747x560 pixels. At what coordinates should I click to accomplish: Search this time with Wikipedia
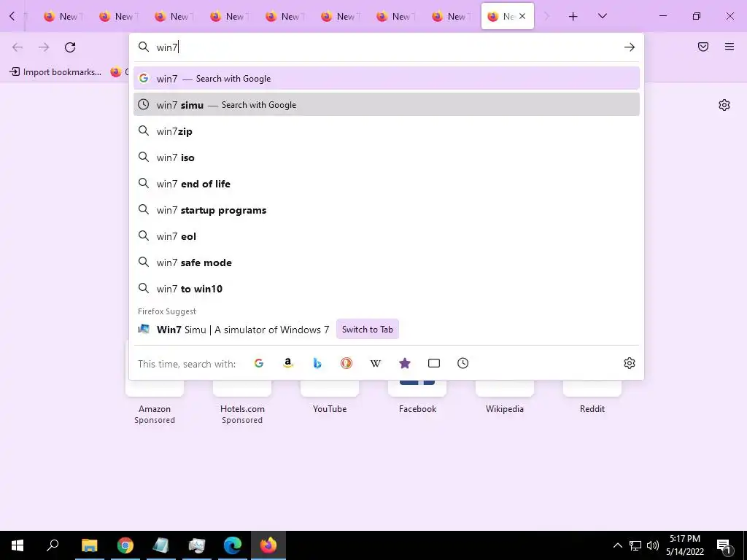point(376,363)
